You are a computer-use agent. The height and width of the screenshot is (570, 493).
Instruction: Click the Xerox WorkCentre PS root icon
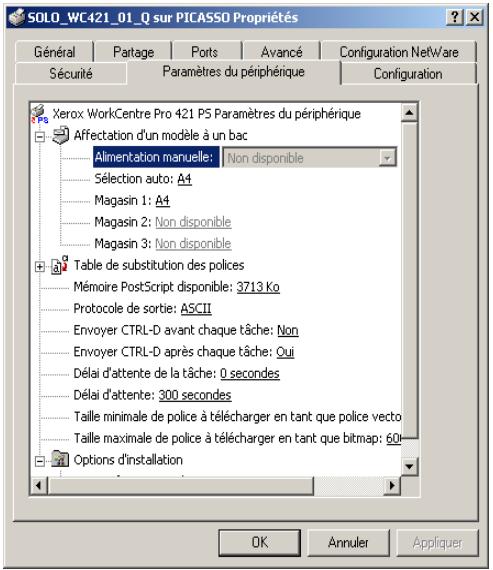[x=40, y=114]
